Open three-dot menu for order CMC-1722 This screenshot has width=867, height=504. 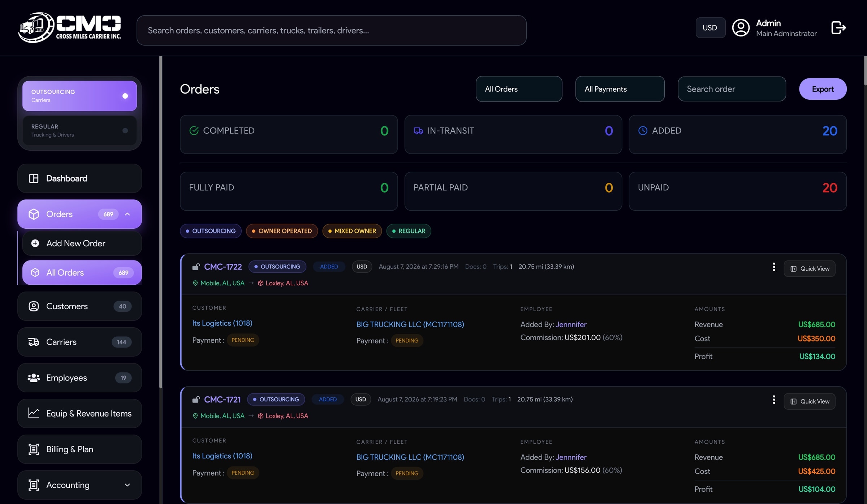(x=773, y=267)
